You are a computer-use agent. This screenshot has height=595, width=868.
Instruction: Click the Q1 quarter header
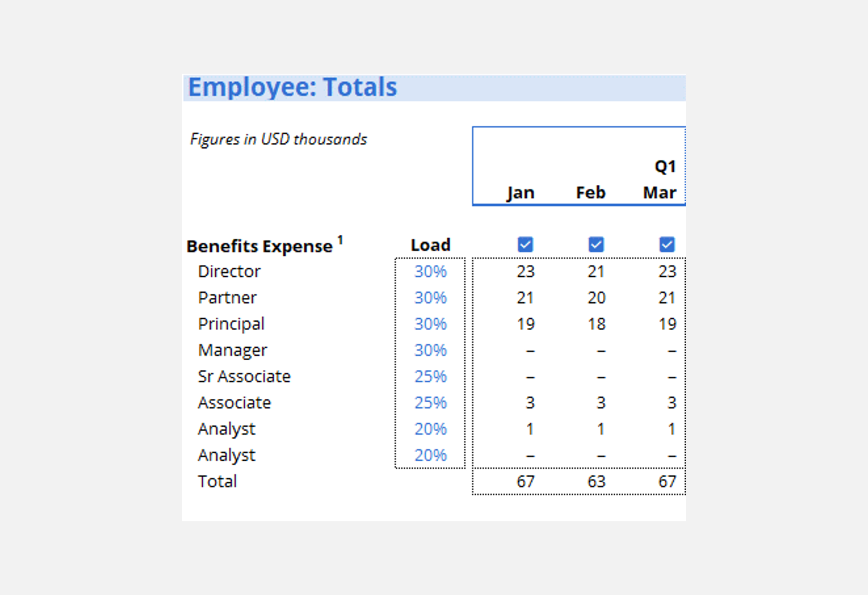click(x=665, y=166)
